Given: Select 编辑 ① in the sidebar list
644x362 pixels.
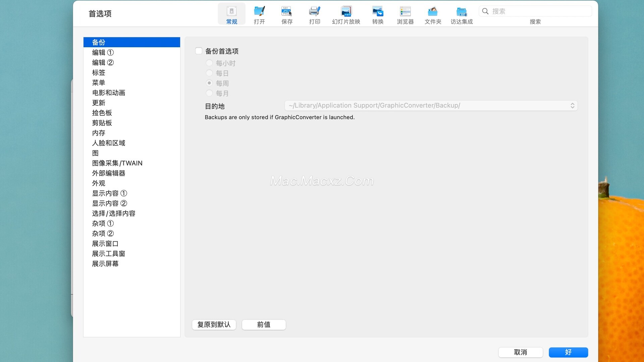Looking at the screenshot, I should coord(103,53).
